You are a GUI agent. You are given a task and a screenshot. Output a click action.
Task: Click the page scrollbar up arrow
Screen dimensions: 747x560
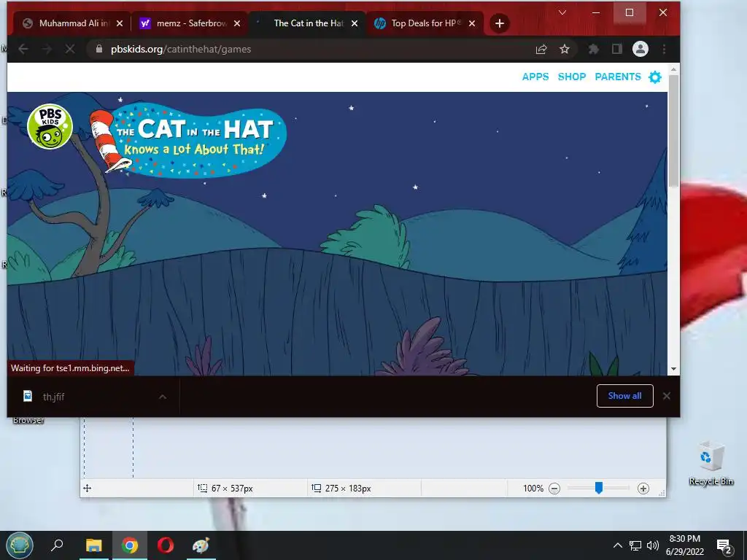673,69
